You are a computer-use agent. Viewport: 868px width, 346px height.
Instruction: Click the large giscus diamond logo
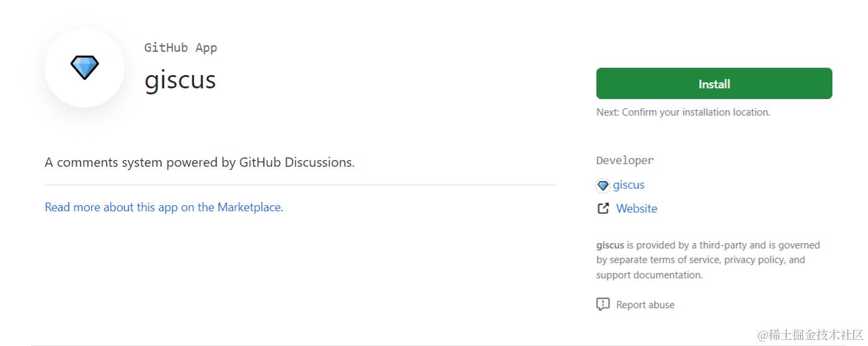point(84,67)
